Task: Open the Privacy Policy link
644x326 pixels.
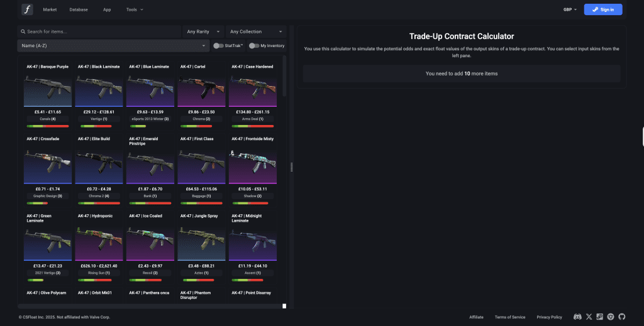Action: click(549, 317)
